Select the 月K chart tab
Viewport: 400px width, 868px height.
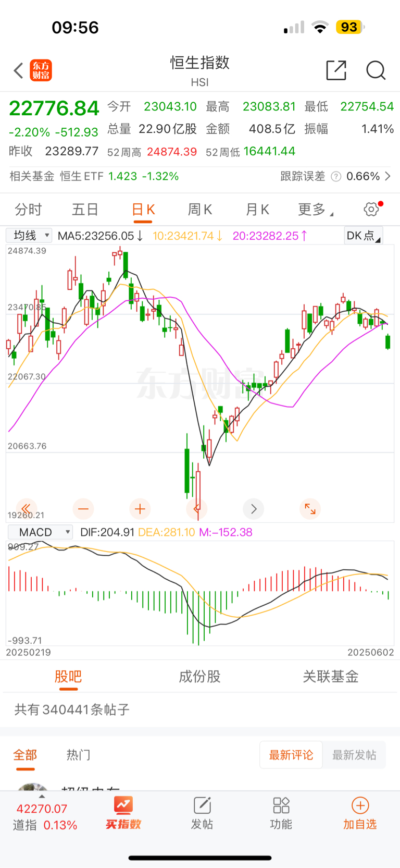(257, 210)
